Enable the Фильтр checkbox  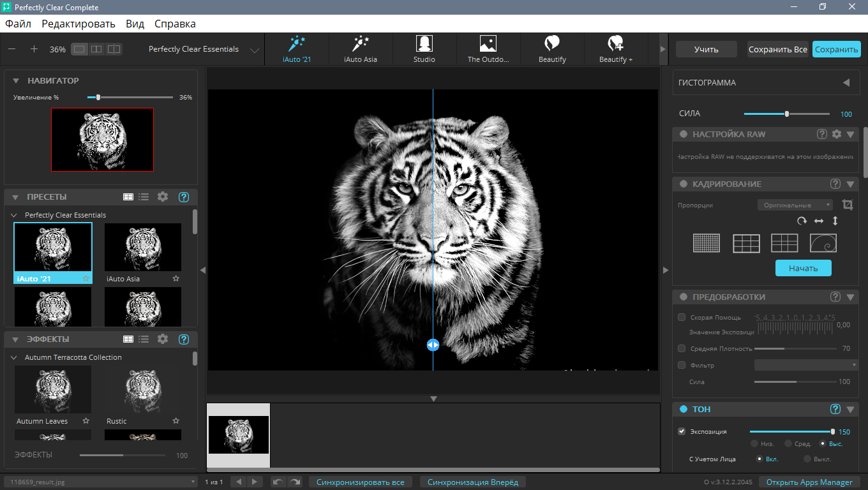(x=682, y=365)
